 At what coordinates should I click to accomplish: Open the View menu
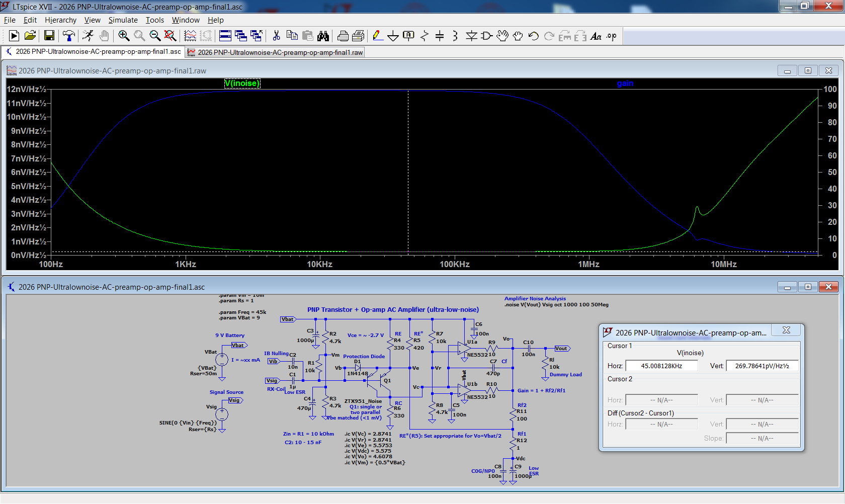(93, 20)
